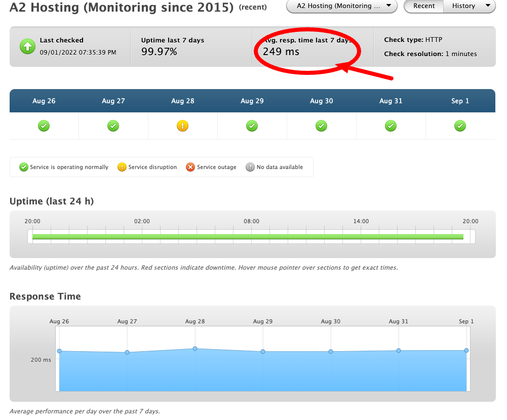
Task: Click the Service is operating normally label
Action: pyautogui.click(x=69, y=167)
